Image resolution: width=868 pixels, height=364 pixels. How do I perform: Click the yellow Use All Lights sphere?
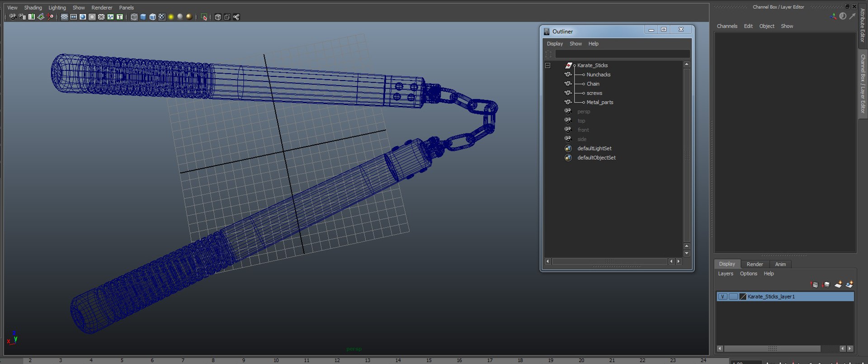(171, 17)
